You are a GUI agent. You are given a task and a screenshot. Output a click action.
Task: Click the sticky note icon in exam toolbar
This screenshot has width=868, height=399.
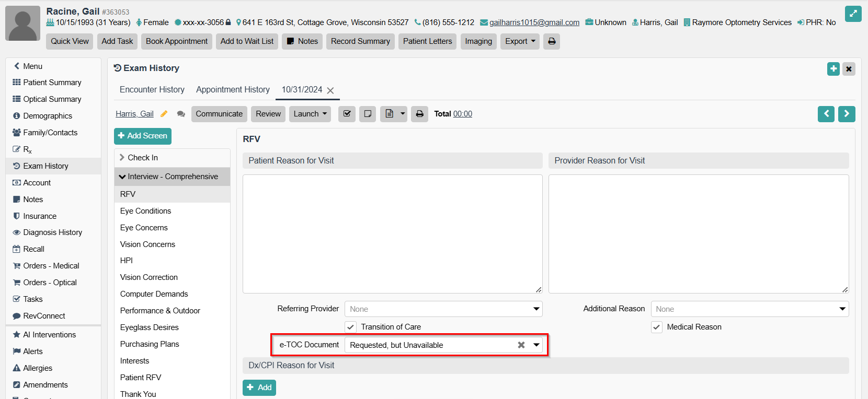click(x=368, y=114)
